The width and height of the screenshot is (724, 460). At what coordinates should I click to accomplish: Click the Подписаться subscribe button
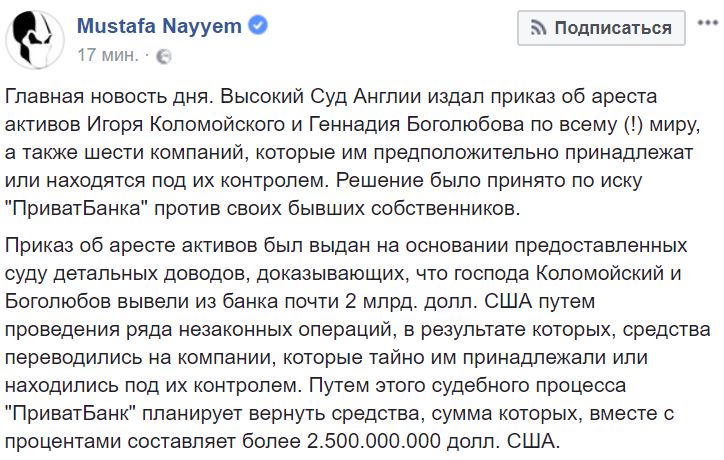tap(601, 28)
